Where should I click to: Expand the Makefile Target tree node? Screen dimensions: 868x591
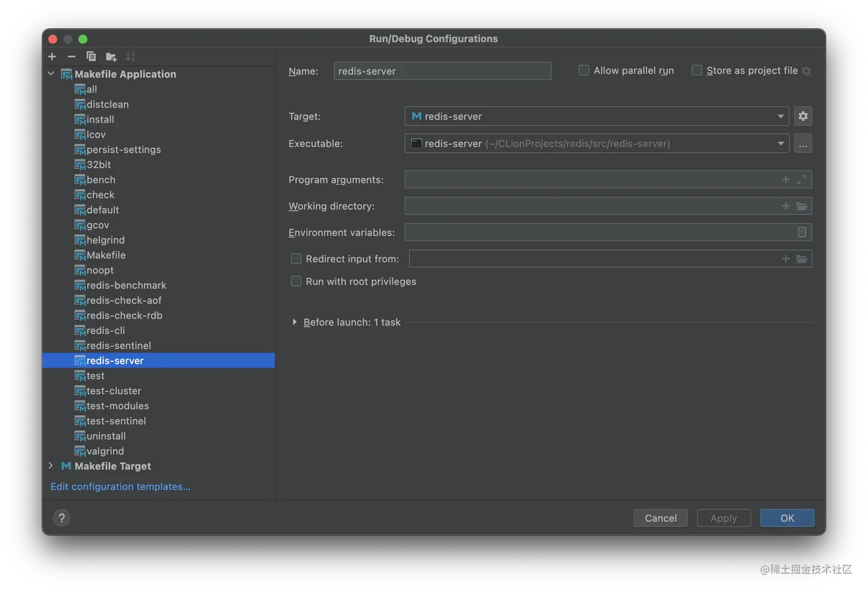pyautogui.click(x=51, y=466)
